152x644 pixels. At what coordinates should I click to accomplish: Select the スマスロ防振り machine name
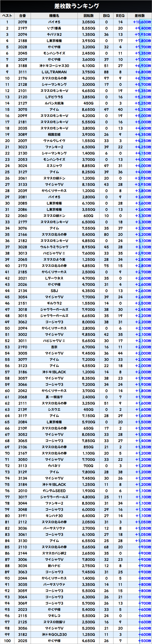click(54, 622)
